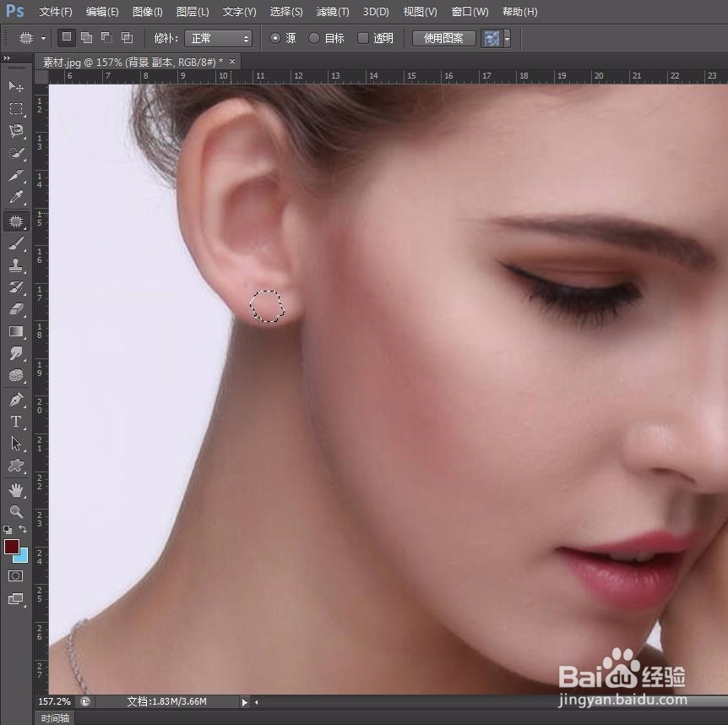This screenshot has width=728, height=725.
Task: Select the Eyedropper tool
Action: tap(16, 198)
